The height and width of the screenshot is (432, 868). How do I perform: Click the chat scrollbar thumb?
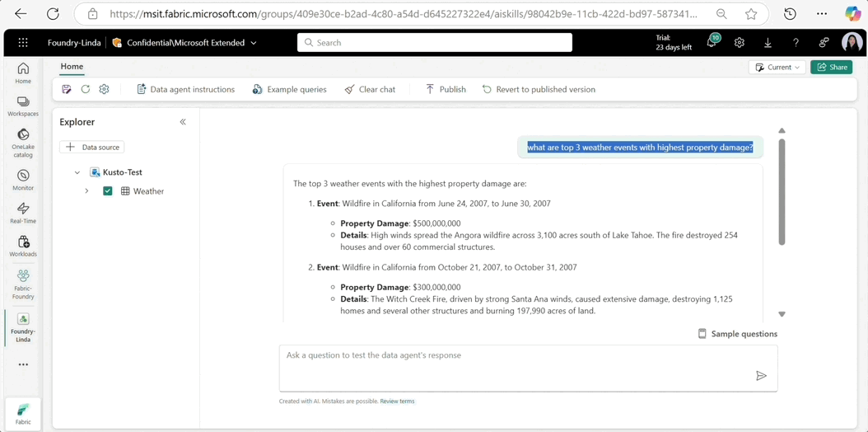782,191
